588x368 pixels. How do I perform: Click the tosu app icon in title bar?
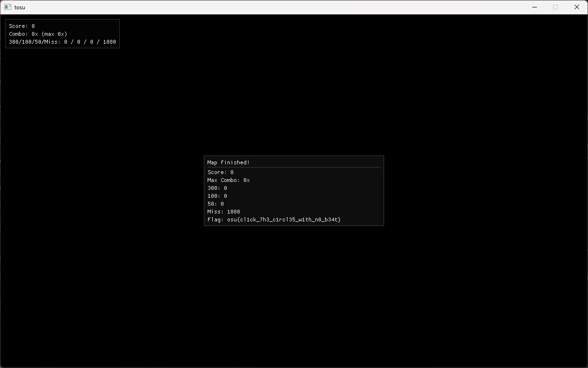pos(8,7)
